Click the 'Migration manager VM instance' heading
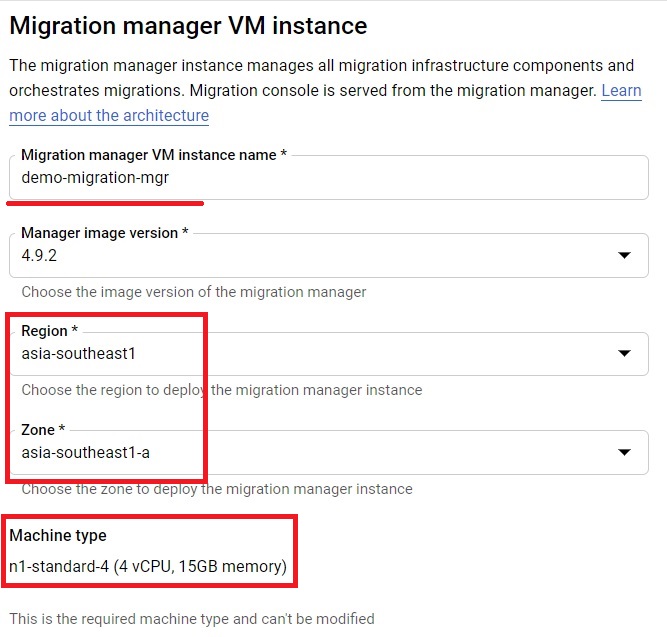The image size is (667, 637). pyautogui.click(x=188, y=26)
